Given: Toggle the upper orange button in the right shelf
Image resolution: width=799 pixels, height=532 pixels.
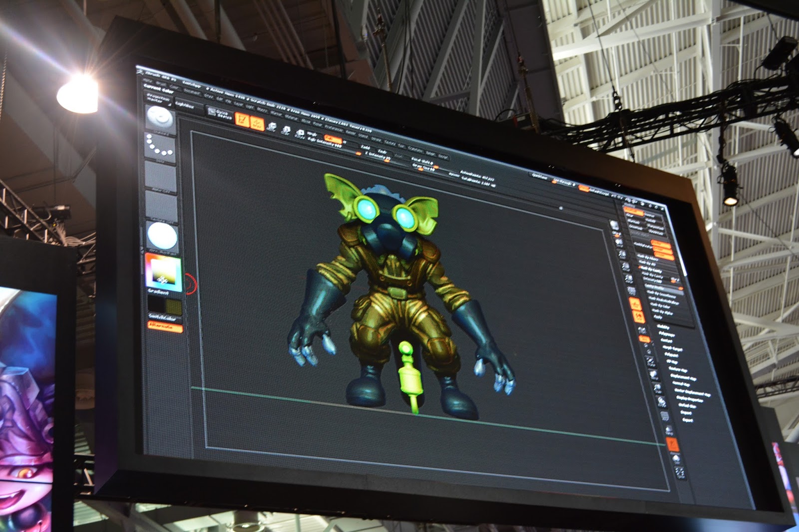Looking at the screenshot, I should (635, 304).
